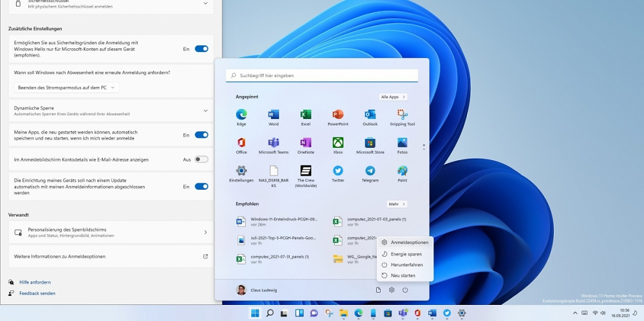Launch Word from pinned apps
Screen dimensions: 644x321
[273, 117]
